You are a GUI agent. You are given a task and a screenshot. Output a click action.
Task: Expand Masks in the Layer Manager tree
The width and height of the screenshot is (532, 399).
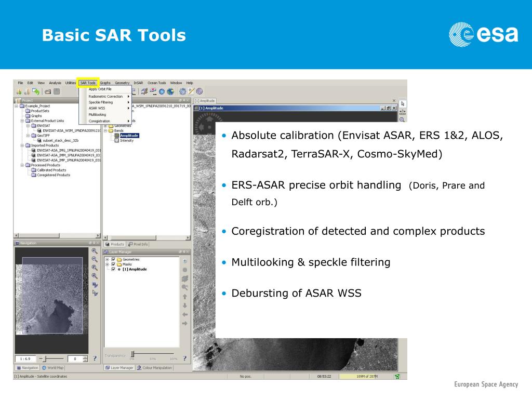pos(107,264)
